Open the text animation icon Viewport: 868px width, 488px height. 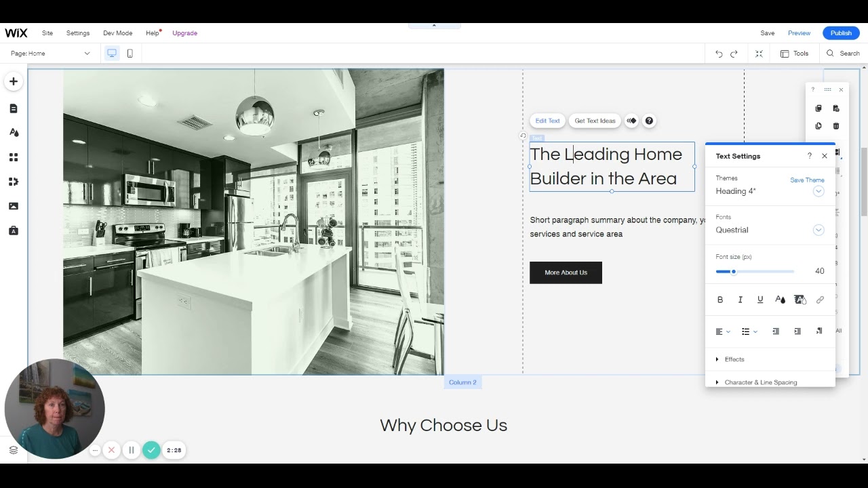pos(631,121)
